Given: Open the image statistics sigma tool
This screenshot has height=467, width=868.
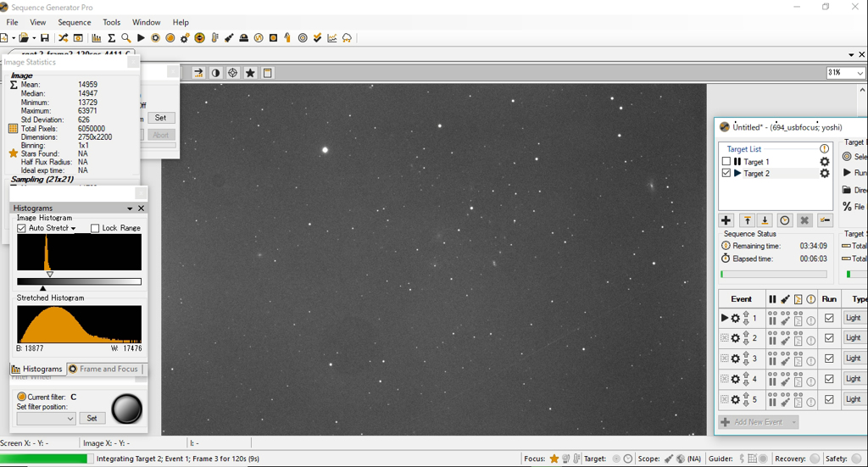Looking at the screenshot, I should click(111, 37).
